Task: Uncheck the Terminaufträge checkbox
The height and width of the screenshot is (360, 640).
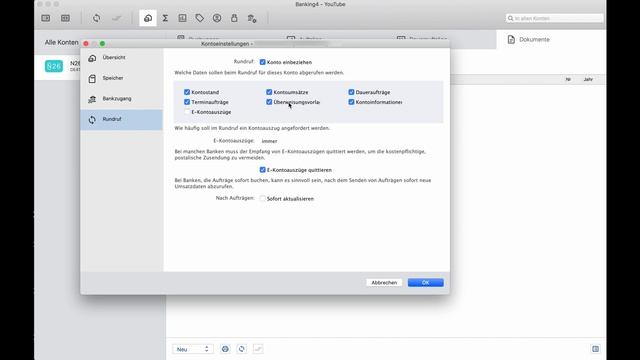Action: [x=187, y=102]
